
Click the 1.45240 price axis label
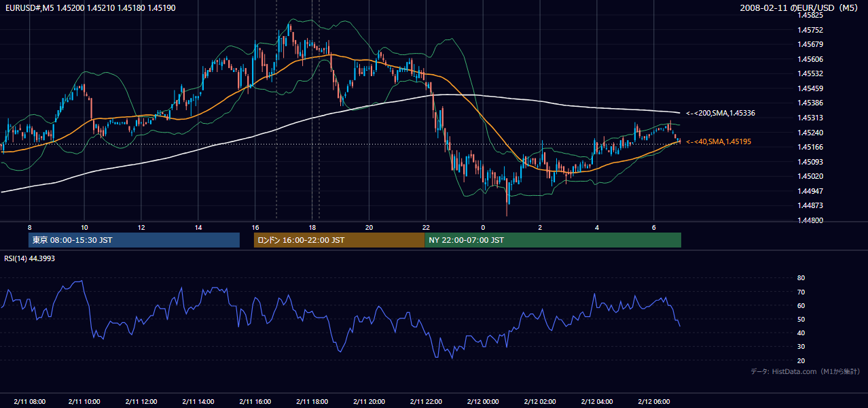tap(810, 133)
